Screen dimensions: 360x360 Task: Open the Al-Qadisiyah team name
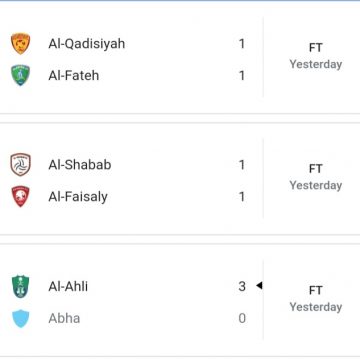click(87, 44)
